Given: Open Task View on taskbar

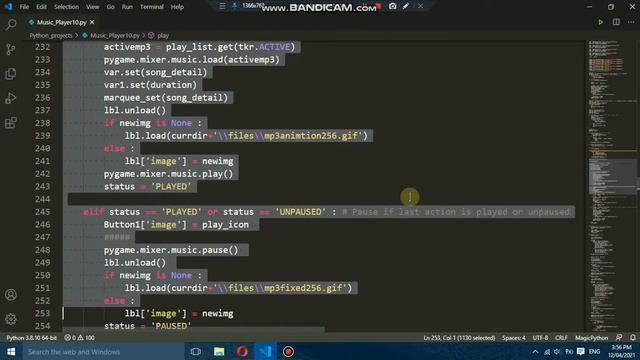Looking at the screenshot, I should coord(196,351).
